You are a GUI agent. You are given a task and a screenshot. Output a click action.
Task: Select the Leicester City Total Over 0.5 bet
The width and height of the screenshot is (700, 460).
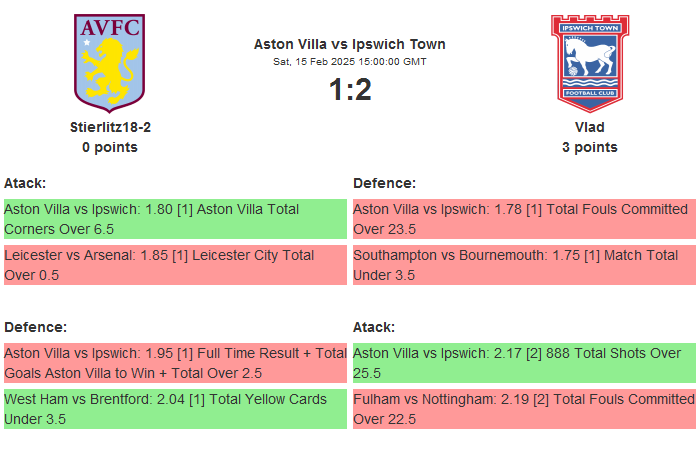175,265
